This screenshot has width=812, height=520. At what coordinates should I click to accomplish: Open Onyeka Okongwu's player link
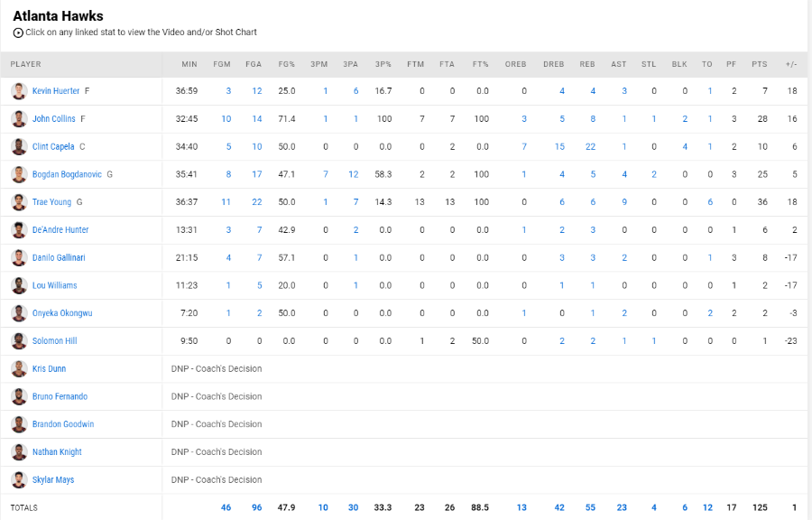tap(62, 313)
